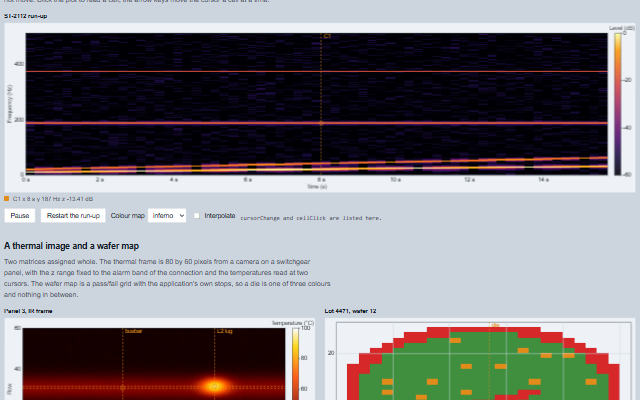Click the Restart the run-up button
The width and height of the screenshot is (640, 400).
(x=73, y=216)
